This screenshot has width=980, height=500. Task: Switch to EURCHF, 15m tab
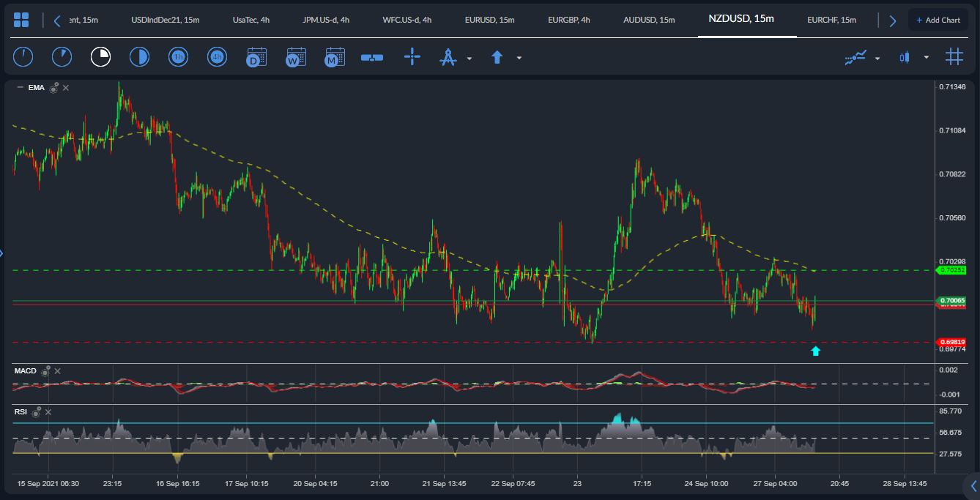coord(831,20)
